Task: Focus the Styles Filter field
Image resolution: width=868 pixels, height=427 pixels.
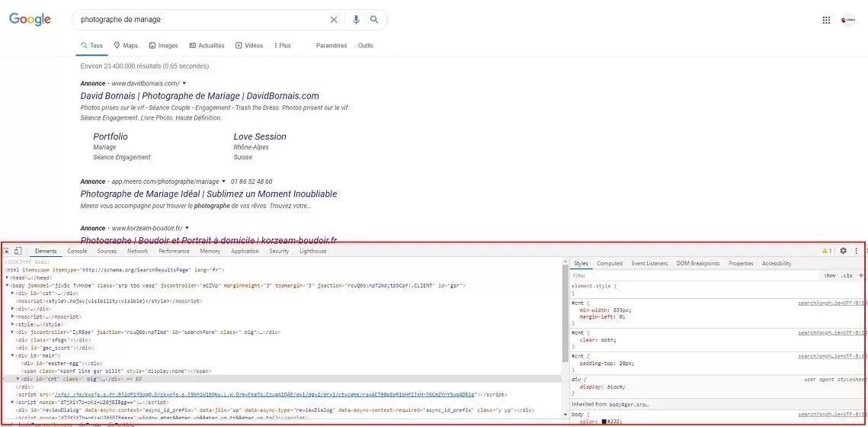Action: (x=695, y=275)
